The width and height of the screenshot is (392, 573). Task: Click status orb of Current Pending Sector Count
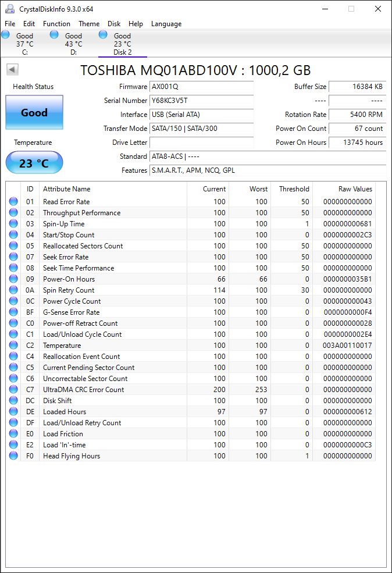pos(13,367)
